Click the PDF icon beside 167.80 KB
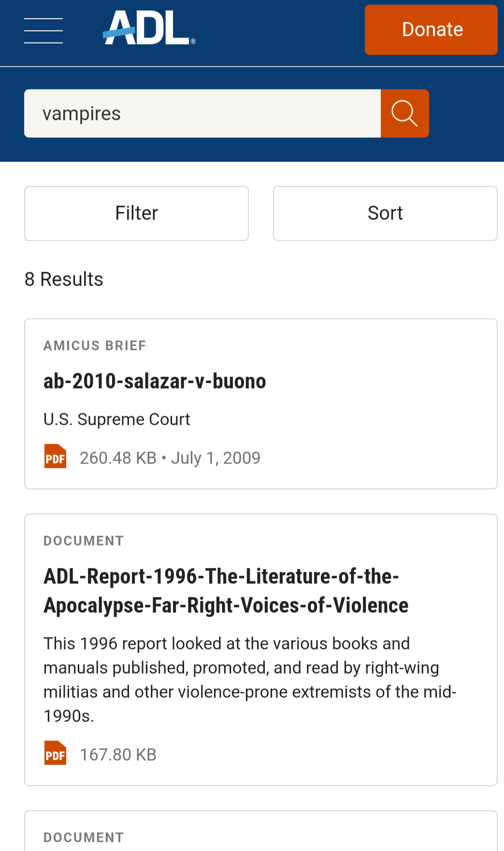 (x=55, y=753)
